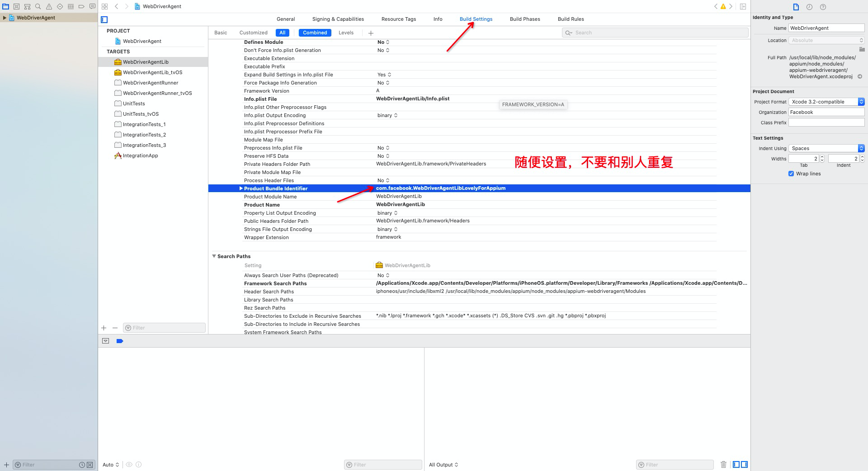Open the Symbol navigator hierarchy icon

(x=27, y=6)
